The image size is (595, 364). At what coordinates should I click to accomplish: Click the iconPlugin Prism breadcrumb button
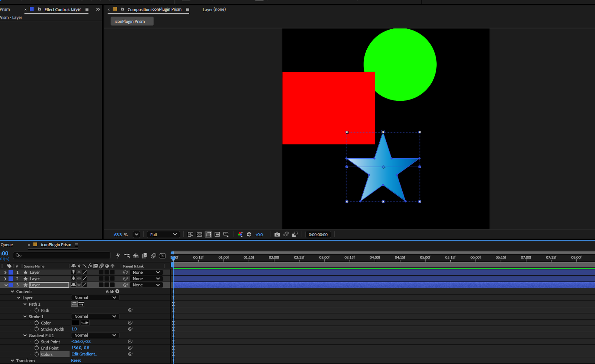132,21
